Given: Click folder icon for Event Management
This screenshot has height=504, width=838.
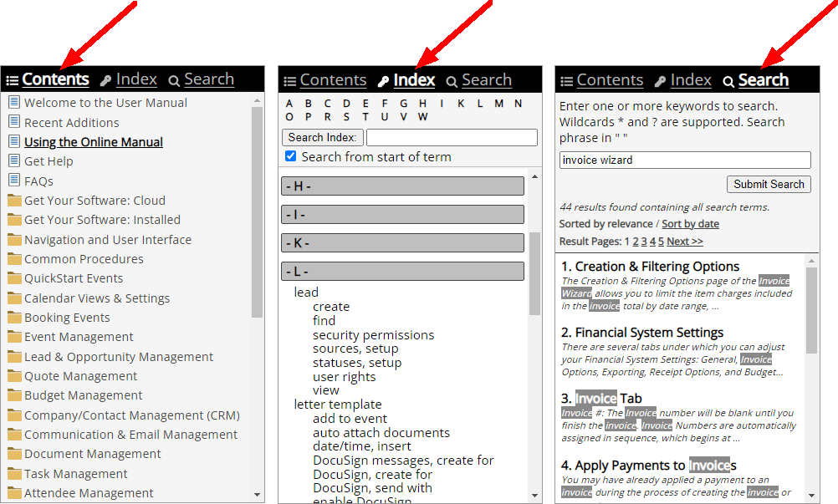Looking at the screenshot, I should click(14, 337).
